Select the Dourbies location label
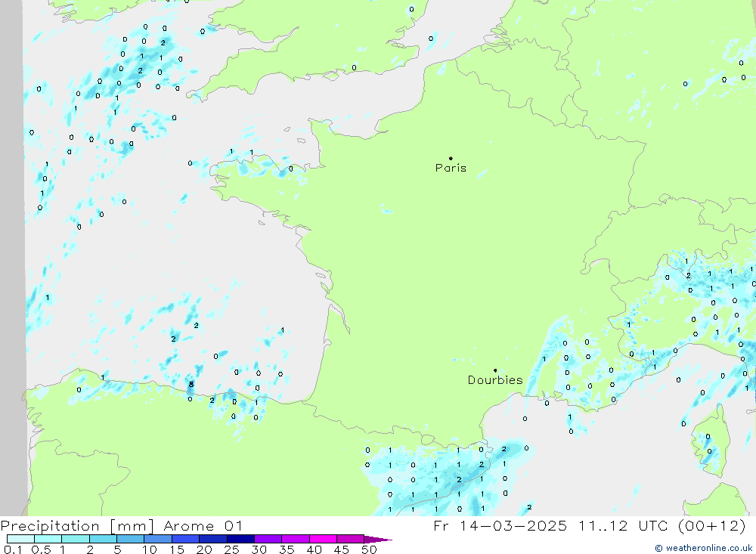 (x=495, y=380)
